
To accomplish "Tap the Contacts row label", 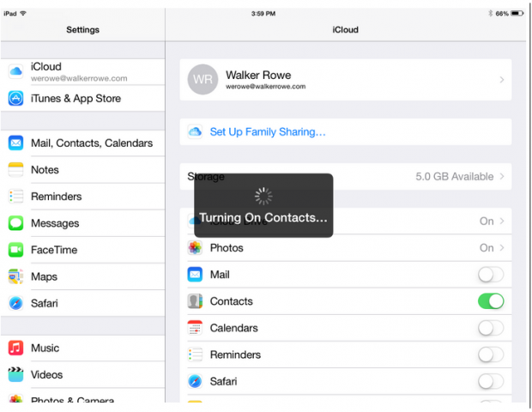I will coord(232,301).
